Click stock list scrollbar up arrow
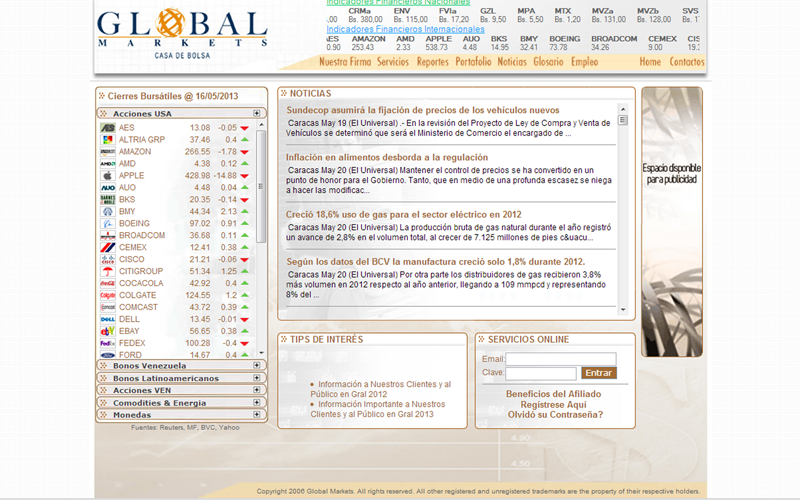 (262, 124)
